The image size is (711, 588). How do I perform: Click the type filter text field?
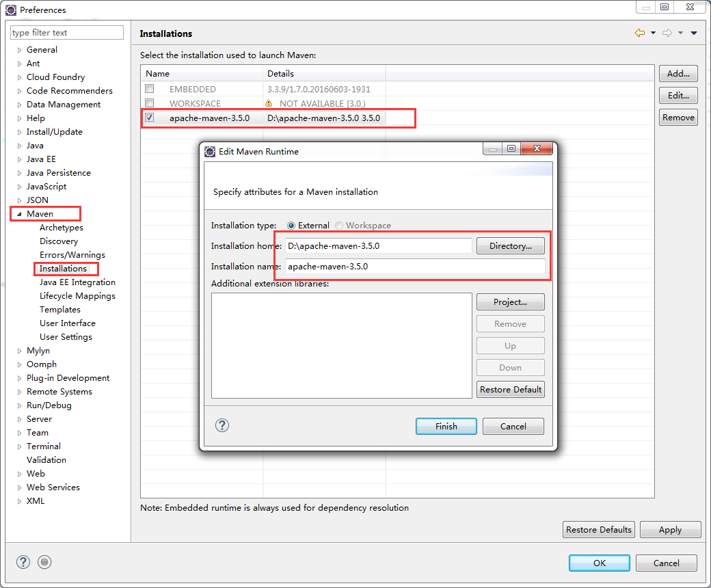click(x=67, y=33)
